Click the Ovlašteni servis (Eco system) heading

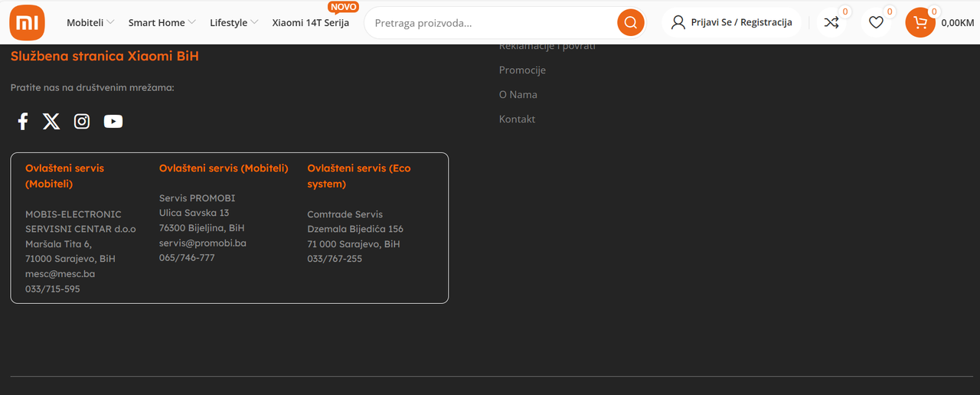pos(359,176)
